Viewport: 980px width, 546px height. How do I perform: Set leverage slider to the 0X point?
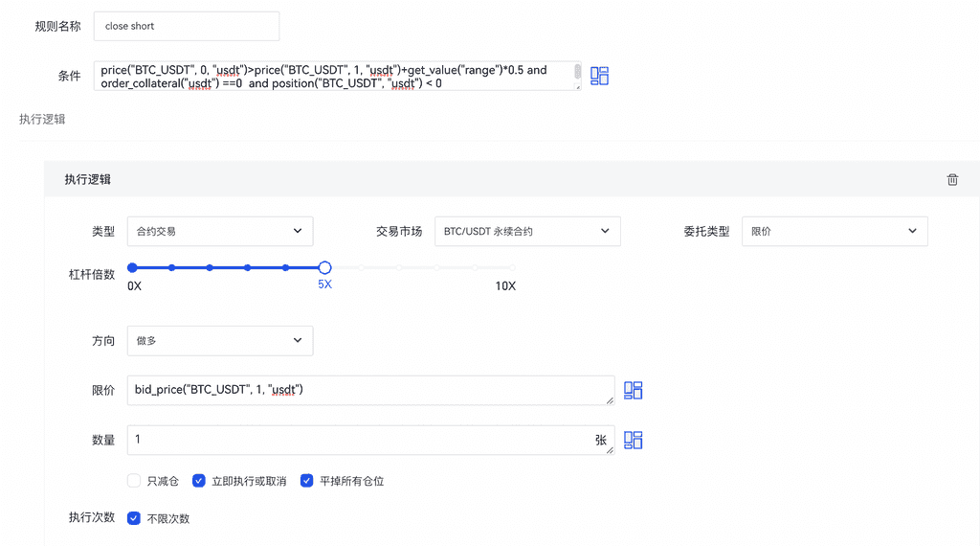pos(133,268)
